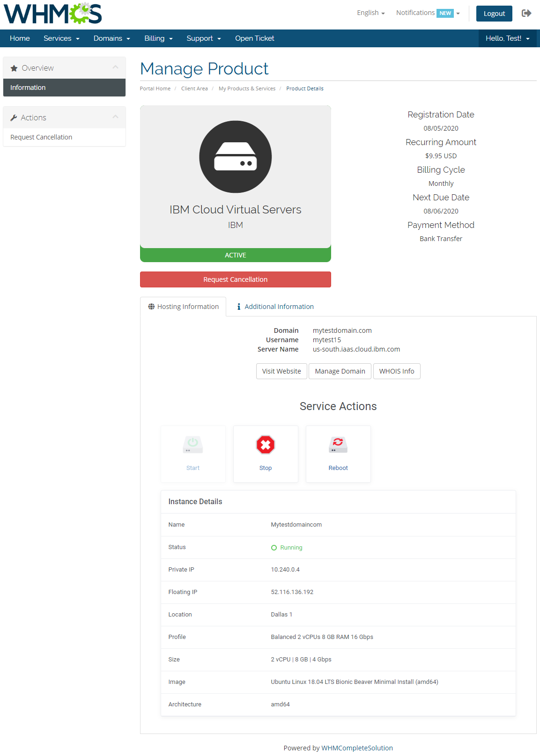Click the Overview star icon

[x=14, y=68]
